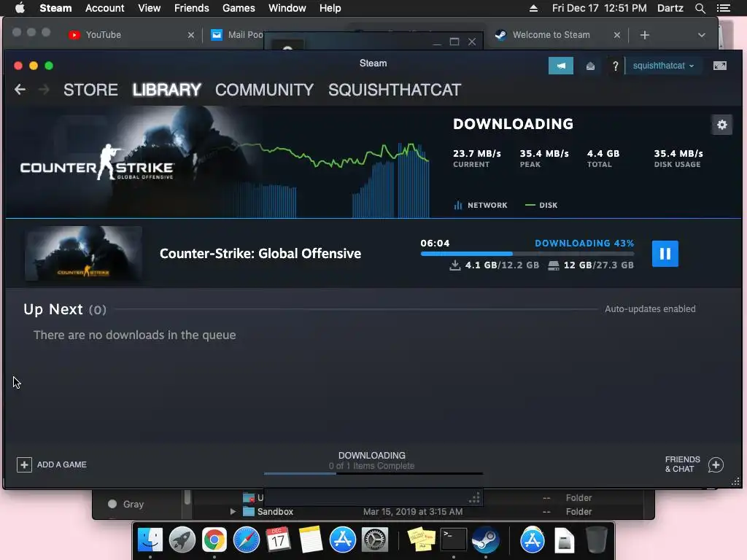747x560 pixels.
Task: Open the Notification Center list icon
Action: tap(723, 8)
